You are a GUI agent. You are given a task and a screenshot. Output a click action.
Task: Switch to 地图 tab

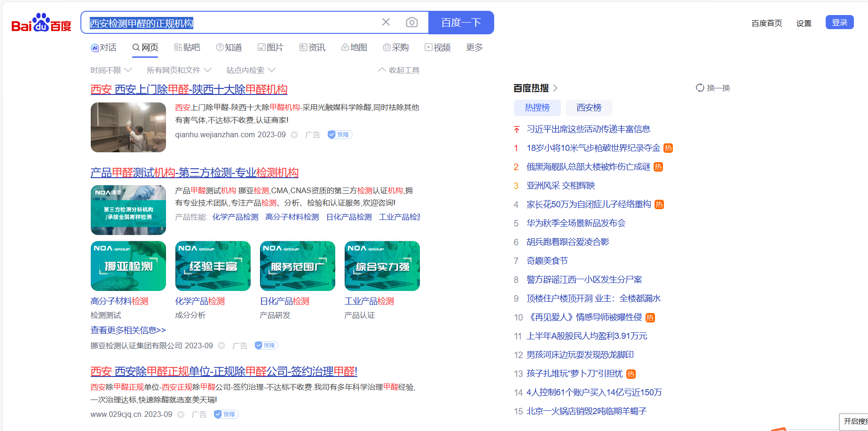point(354,47)
